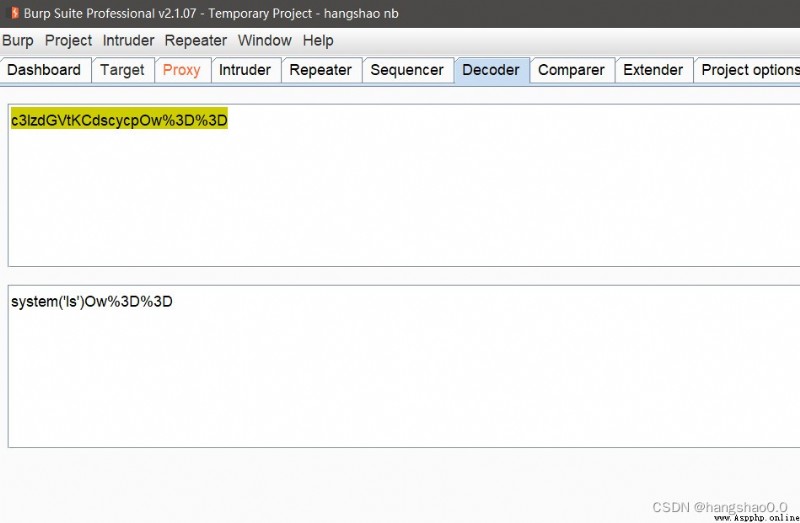Image resolution: width=800 pixels, height=523 pixels.
Task: Click the decoded text system('ls')Ow%3D%3D
Action: tap(92, 302)
